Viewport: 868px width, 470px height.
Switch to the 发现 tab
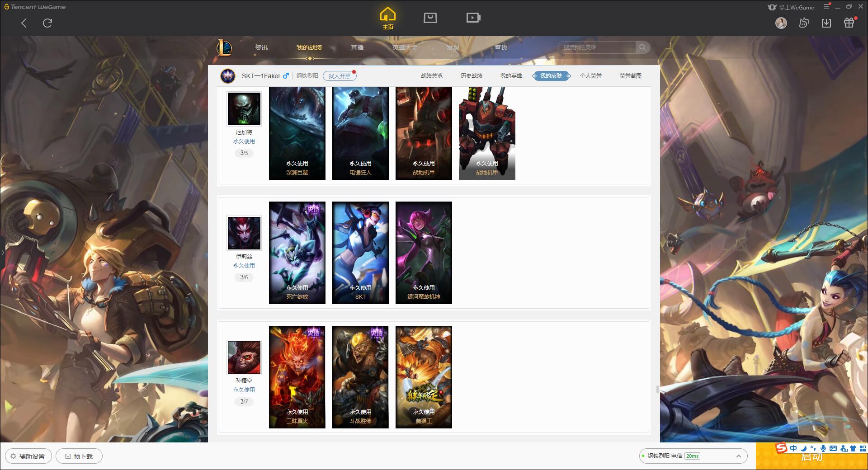[453, 47]
